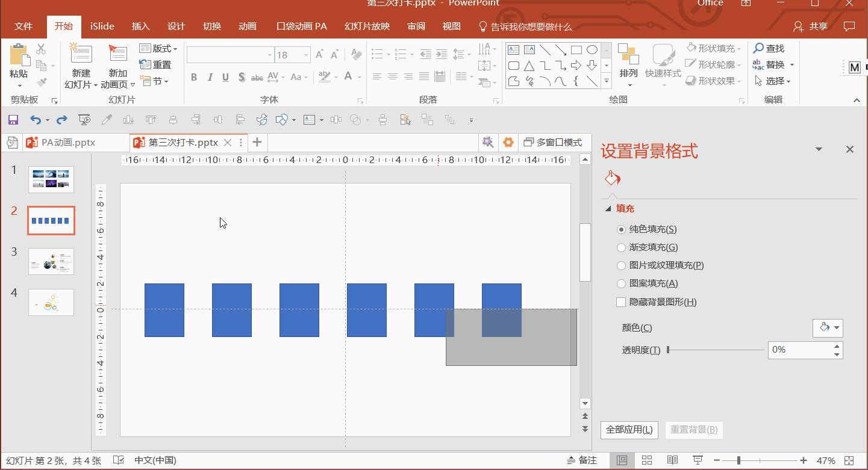
Task: Collapse the Fill section
Action: click(x=608, y=209)
